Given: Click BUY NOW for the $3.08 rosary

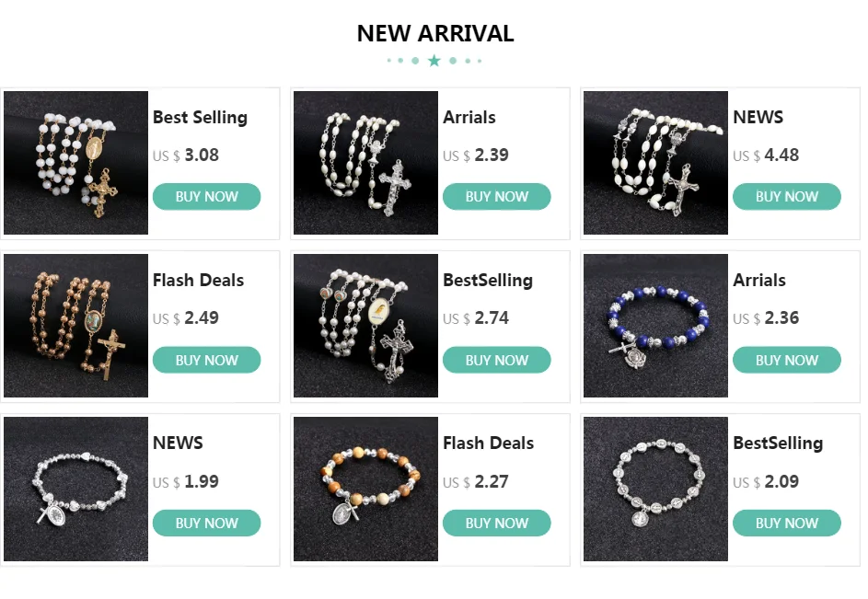Looking at the screenshot, I should tap(206, 197).
